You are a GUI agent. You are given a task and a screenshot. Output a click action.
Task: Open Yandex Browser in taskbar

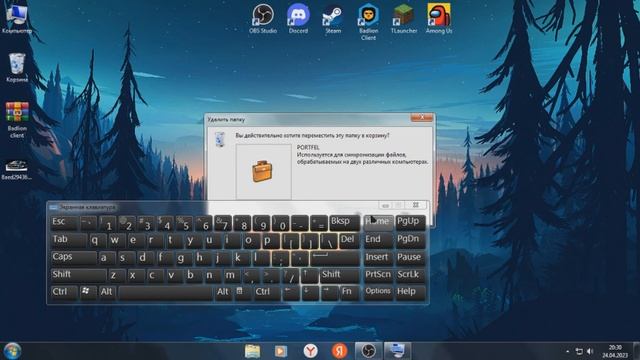[311, 351]
